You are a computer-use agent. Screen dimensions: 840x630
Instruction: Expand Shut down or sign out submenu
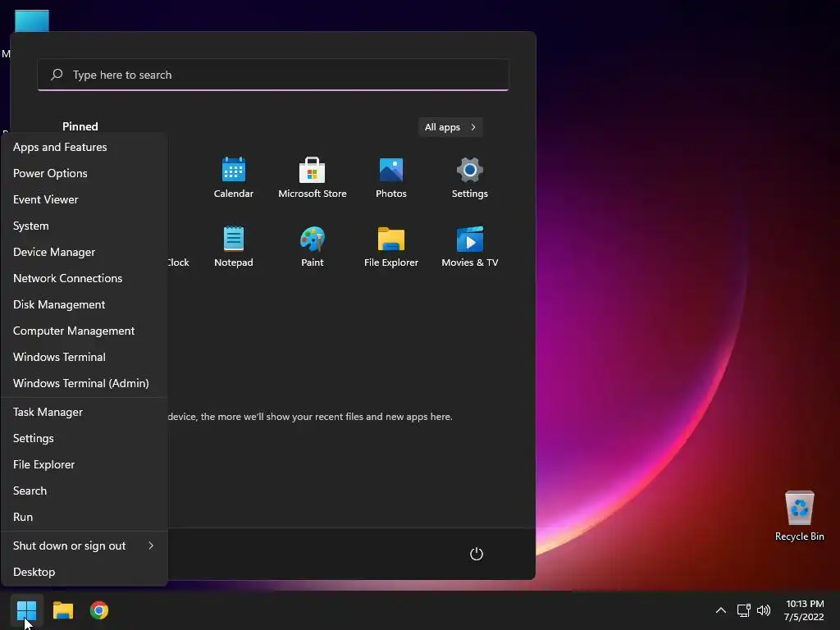coord(84,546)
